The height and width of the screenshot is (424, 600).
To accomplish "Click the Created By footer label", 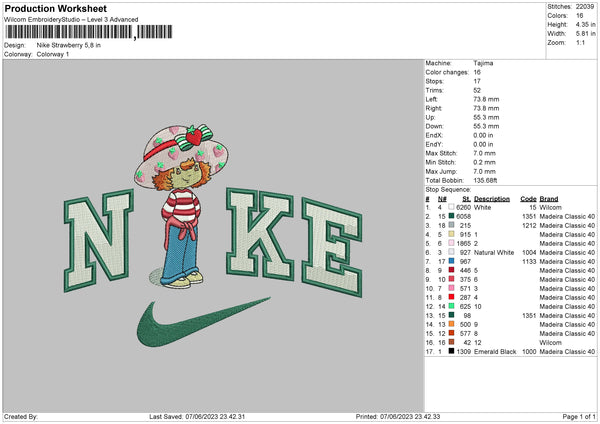I will tap(21, 416).
